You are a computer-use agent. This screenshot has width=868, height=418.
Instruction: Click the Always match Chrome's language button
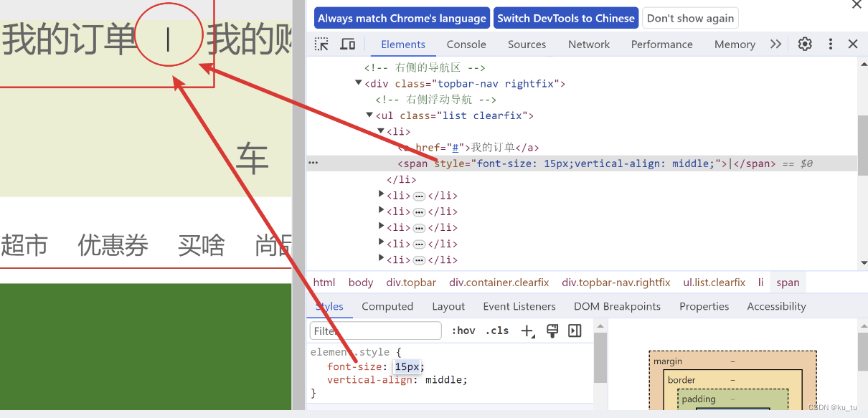point(402,18)
